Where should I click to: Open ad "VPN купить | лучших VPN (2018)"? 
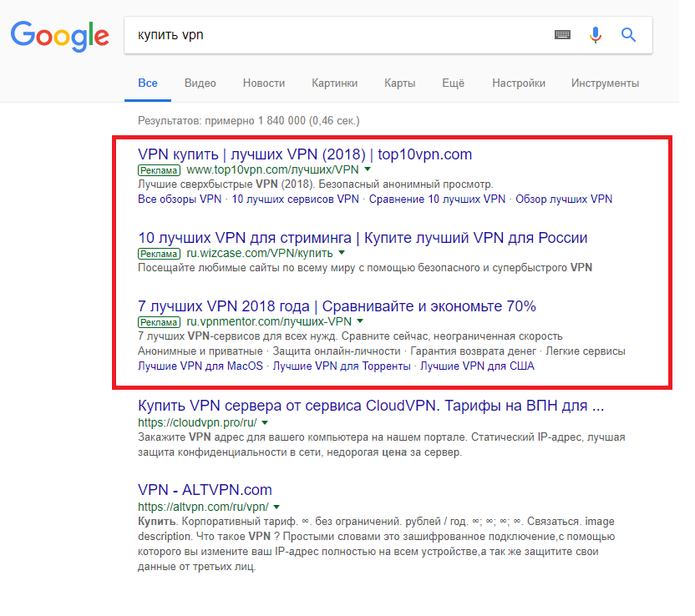305,154
